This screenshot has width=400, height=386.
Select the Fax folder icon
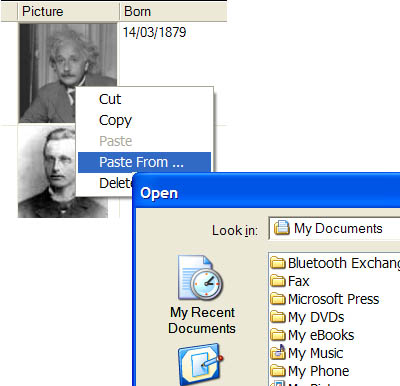278,281
